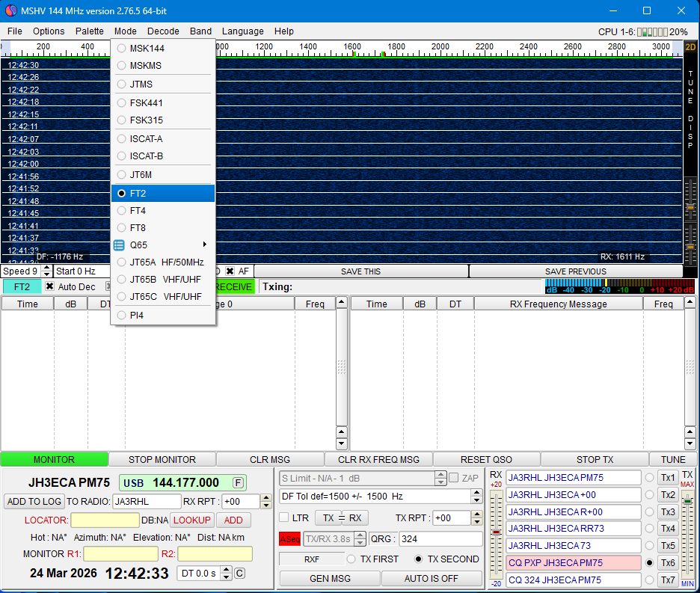Click the FT2 mode indicator label
Image resolution: width=700 pixels, height=593 pixels.
[x=22, y=287]
